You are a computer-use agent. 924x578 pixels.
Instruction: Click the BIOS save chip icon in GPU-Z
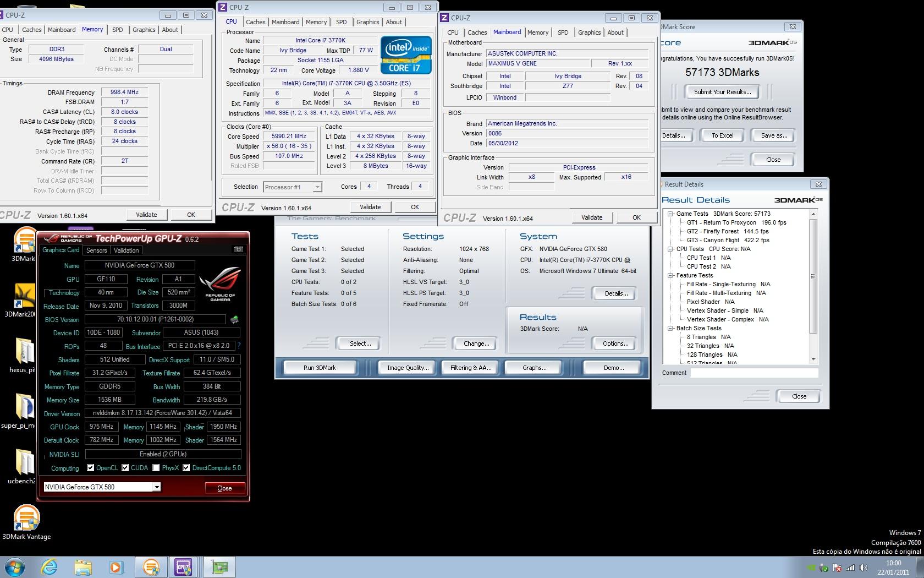click(234, 319)
